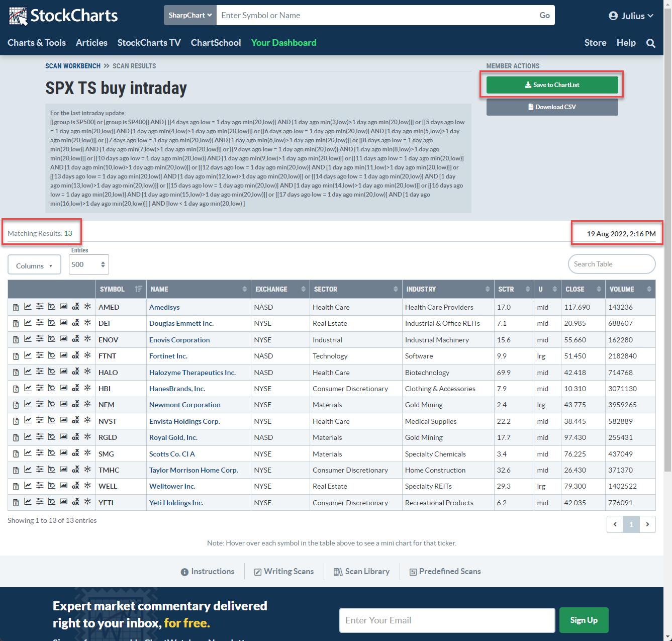Click the sliders icon in the ENOV row
Viewport: 672px width, 641px height.
click(40, 339)
